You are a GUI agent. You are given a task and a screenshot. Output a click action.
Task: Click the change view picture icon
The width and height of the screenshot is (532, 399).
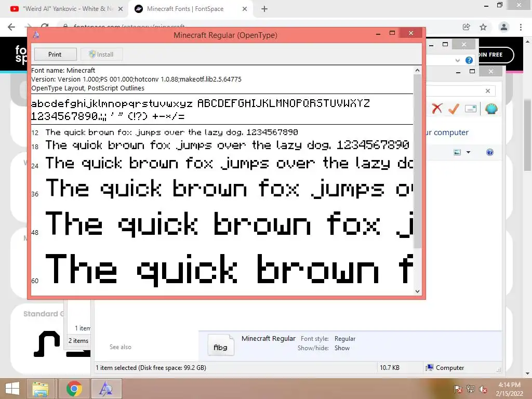(457, 152)
